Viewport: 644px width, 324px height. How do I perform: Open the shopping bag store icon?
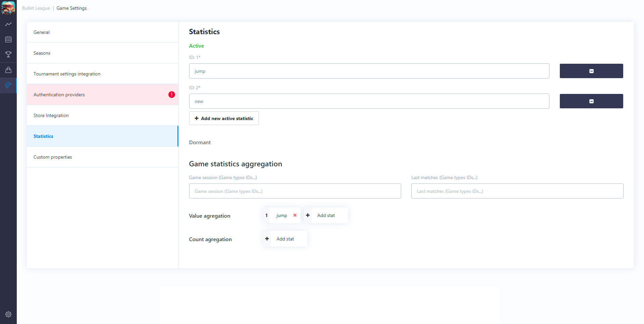pos(8,70)
